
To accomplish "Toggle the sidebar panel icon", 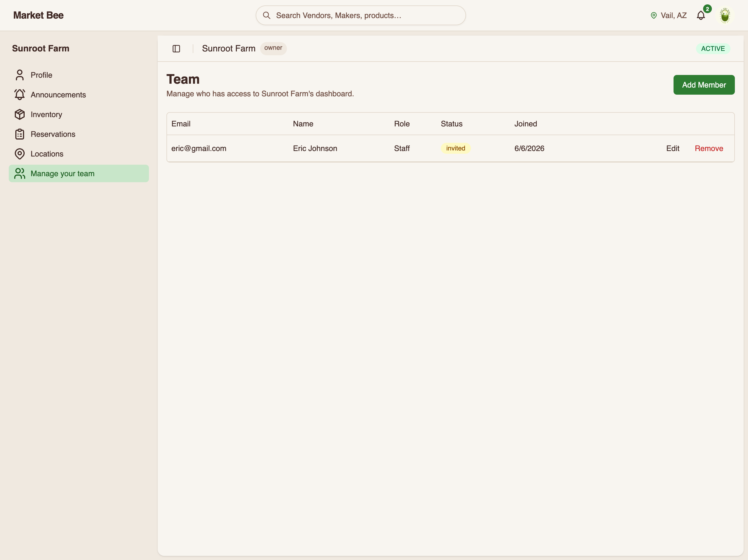I will [176, 49].
